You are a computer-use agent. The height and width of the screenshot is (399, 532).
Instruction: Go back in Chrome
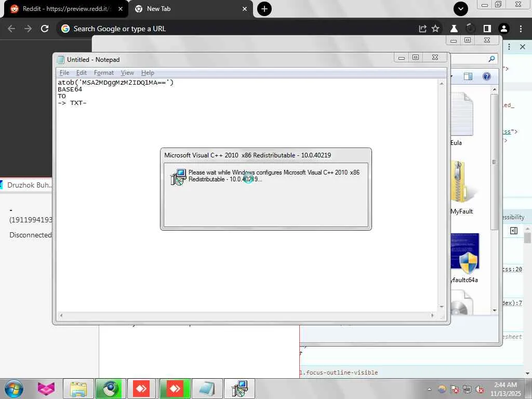click(x=11, y=29)
